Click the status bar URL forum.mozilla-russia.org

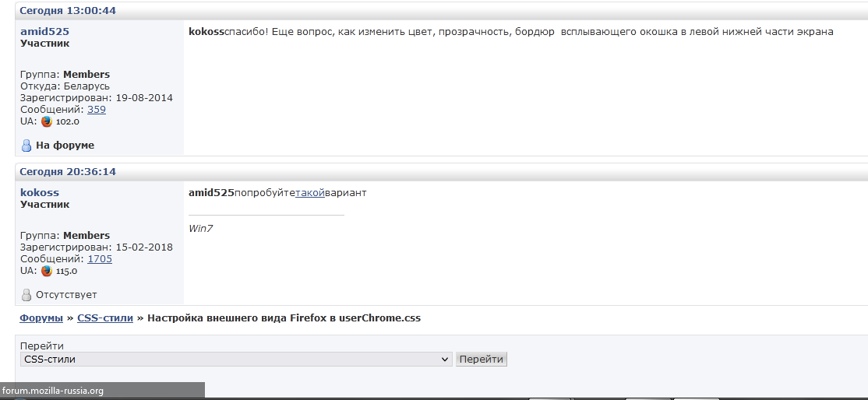52,391
